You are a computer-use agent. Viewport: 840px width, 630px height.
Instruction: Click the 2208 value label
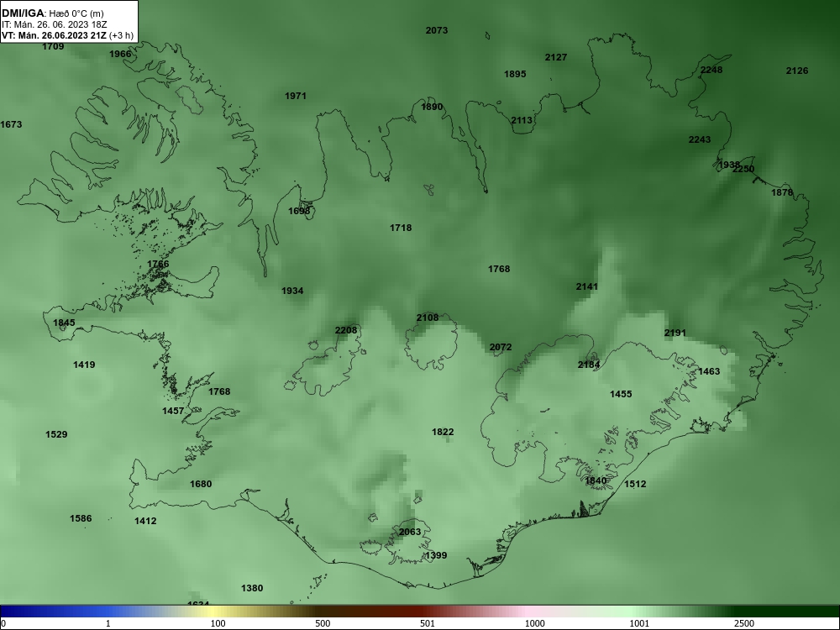(346, 330)
